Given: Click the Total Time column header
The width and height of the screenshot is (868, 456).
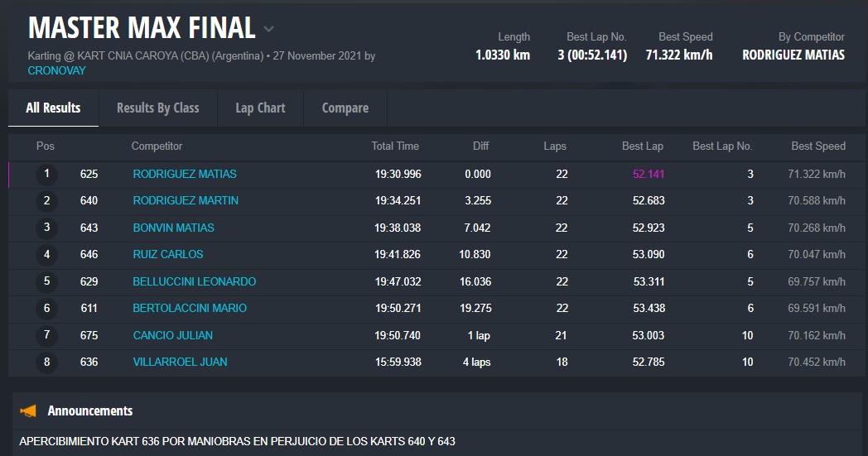Looking at the screenshot, I should [x=395, y=146].
